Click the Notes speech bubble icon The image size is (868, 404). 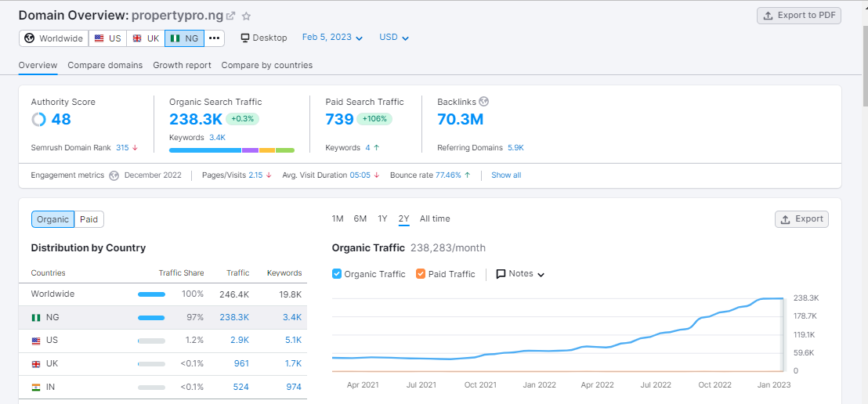tap(501, 274)
